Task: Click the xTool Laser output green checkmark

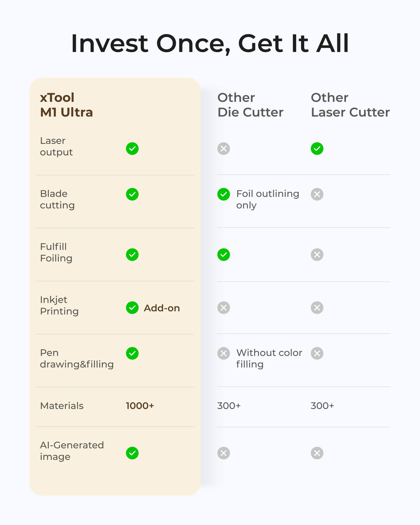Action: (132, 149)
